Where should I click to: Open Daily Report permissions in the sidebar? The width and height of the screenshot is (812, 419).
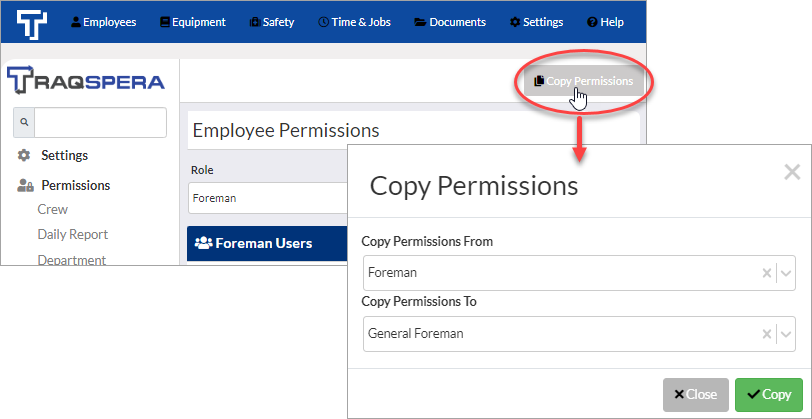click(x=73, y=234)
